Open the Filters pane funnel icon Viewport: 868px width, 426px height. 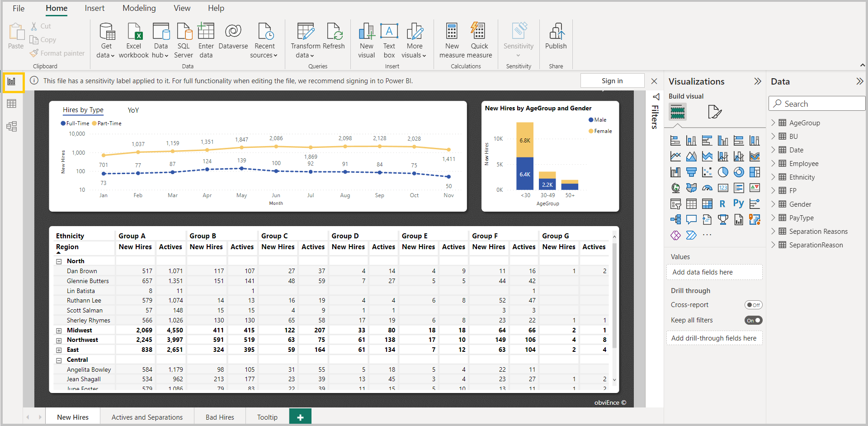point(656,96)
